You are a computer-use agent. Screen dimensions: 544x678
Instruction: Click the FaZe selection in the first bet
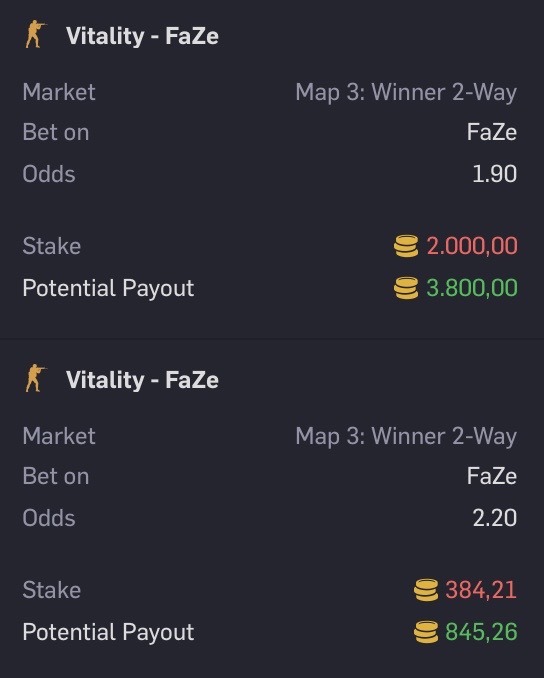(492, 132)
